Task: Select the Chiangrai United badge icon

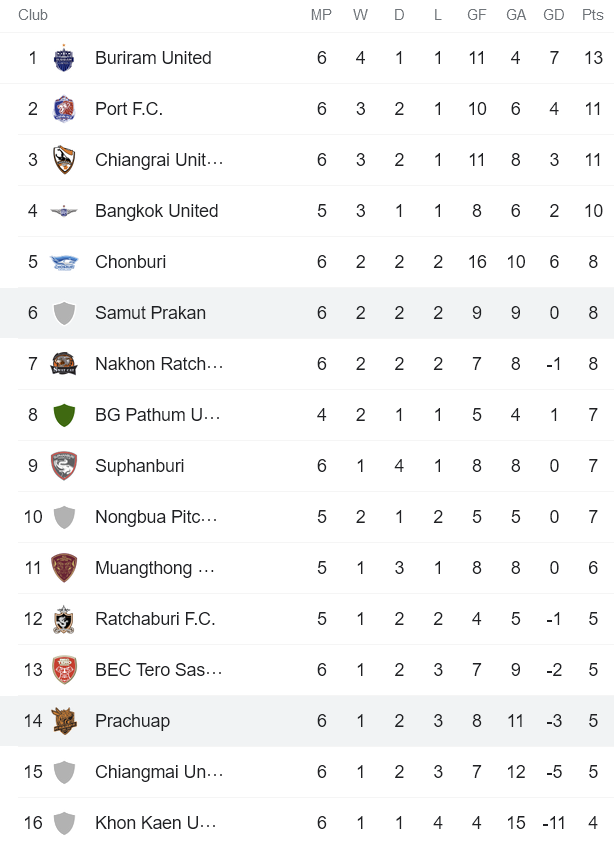Action: coord(63,160)
